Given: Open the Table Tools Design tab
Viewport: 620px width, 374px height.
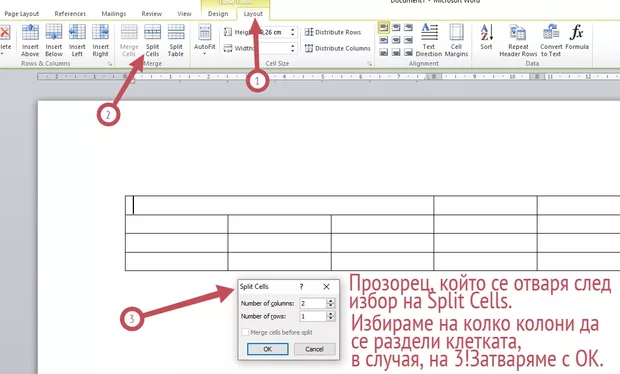Looking at the screenshot, I should point(218,14).
